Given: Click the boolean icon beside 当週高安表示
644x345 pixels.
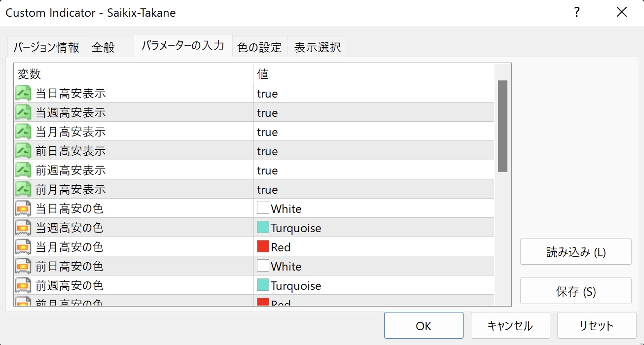Looking at the screenshot, I should pos(23,112).
